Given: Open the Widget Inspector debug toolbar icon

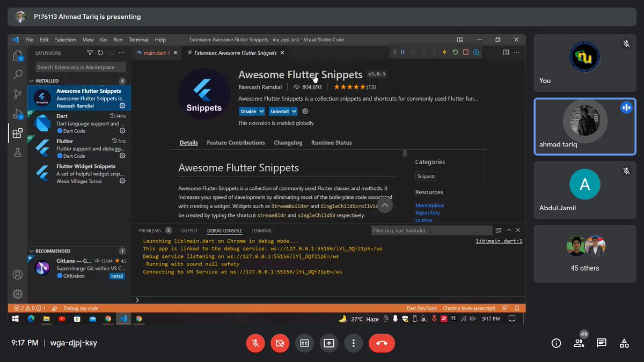Looking at the screenshot, I should (x=475, y=52).
